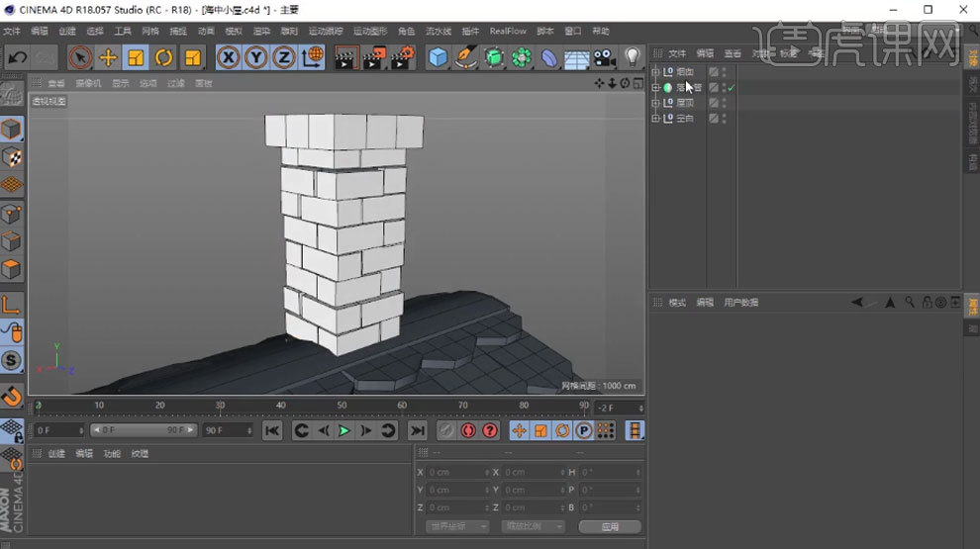Select the Move tool in top toolbar
This screenshot has height=549, width=980.
(x=108, y=57)
